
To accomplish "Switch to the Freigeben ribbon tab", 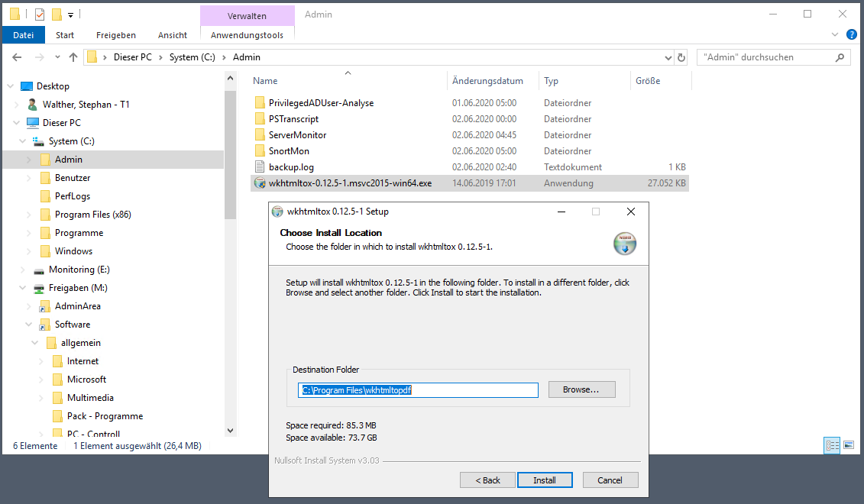I will click(115, 34).
